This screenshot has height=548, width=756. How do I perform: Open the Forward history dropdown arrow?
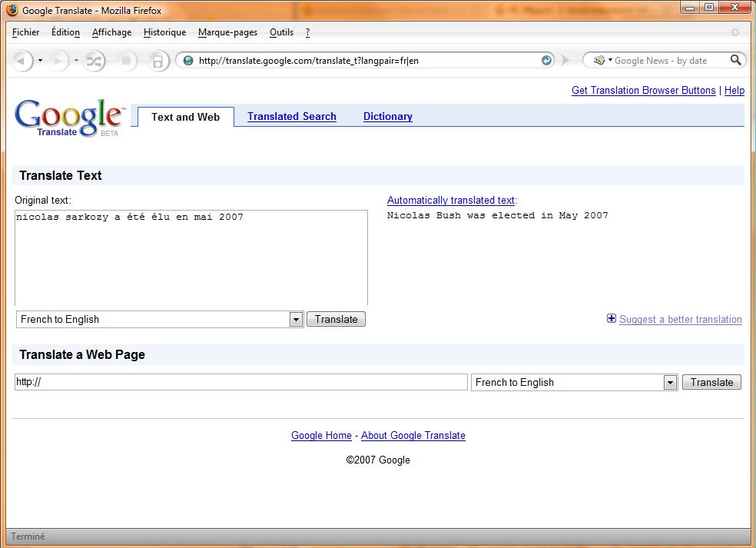76,61
